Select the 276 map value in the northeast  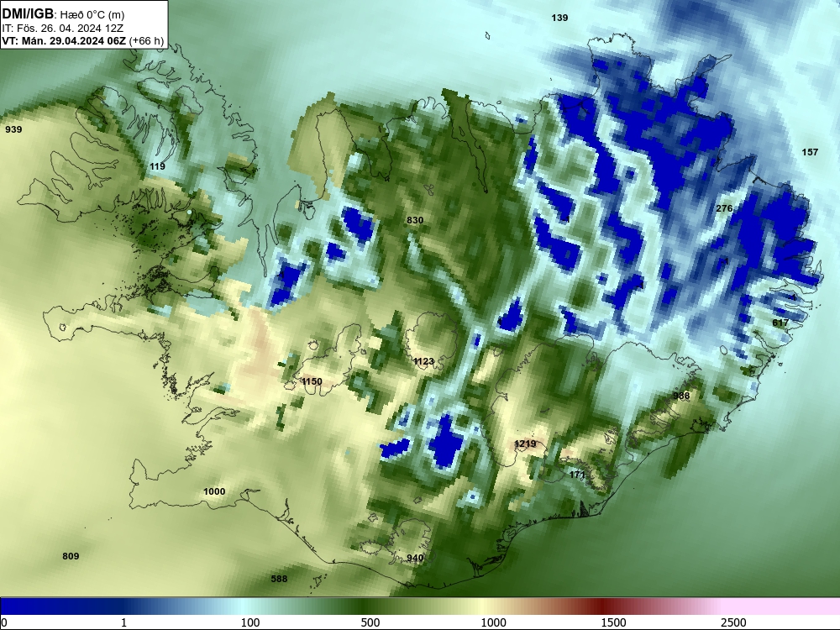click(x=724, y=208)
